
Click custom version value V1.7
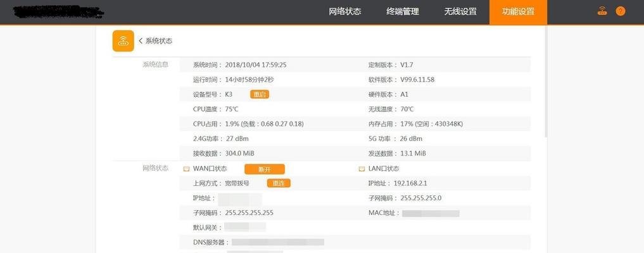click(407, 65)
